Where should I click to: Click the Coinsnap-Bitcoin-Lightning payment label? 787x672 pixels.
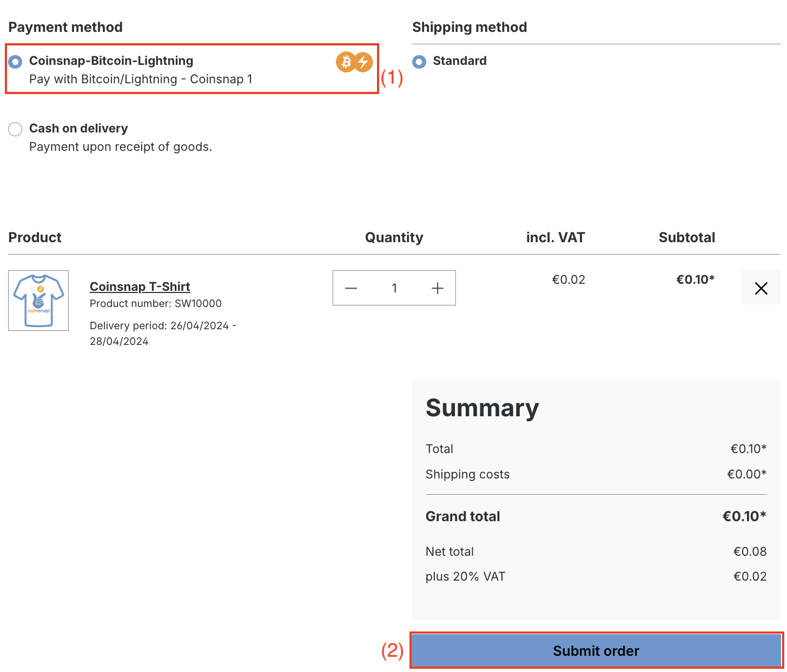pos(111,61)
